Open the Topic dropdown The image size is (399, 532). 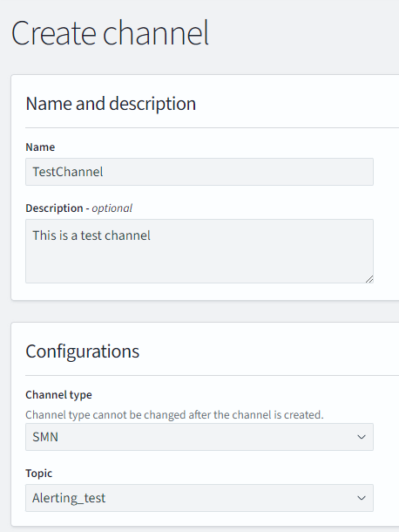click(x=199, y=498)
